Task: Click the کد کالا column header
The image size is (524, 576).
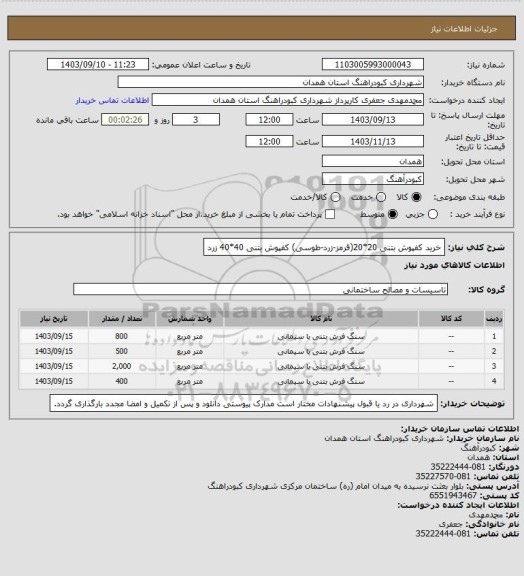Action: point(451,319)
